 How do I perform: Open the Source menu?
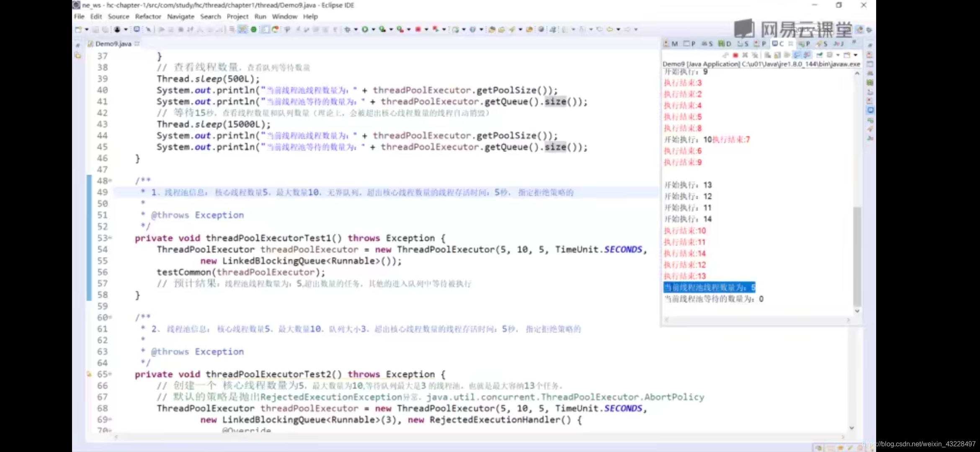119,16
